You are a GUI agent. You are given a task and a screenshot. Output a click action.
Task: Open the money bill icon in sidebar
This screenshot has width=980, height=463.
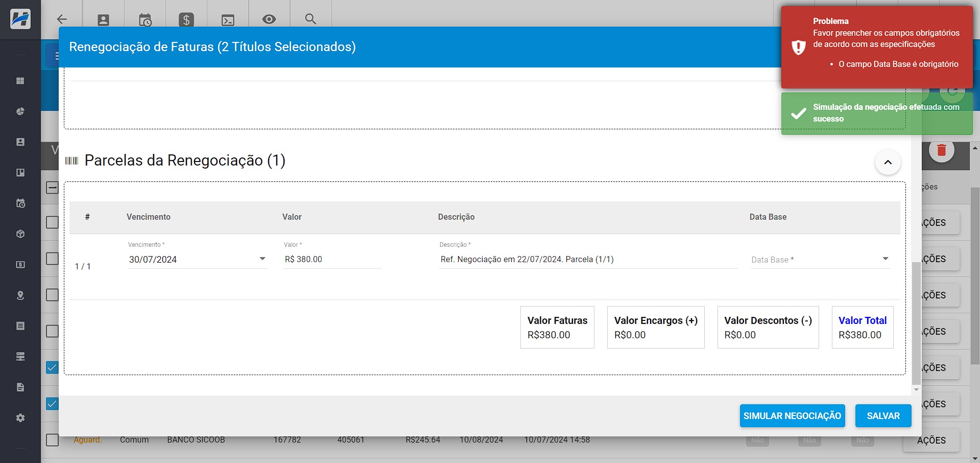[20, 265]
